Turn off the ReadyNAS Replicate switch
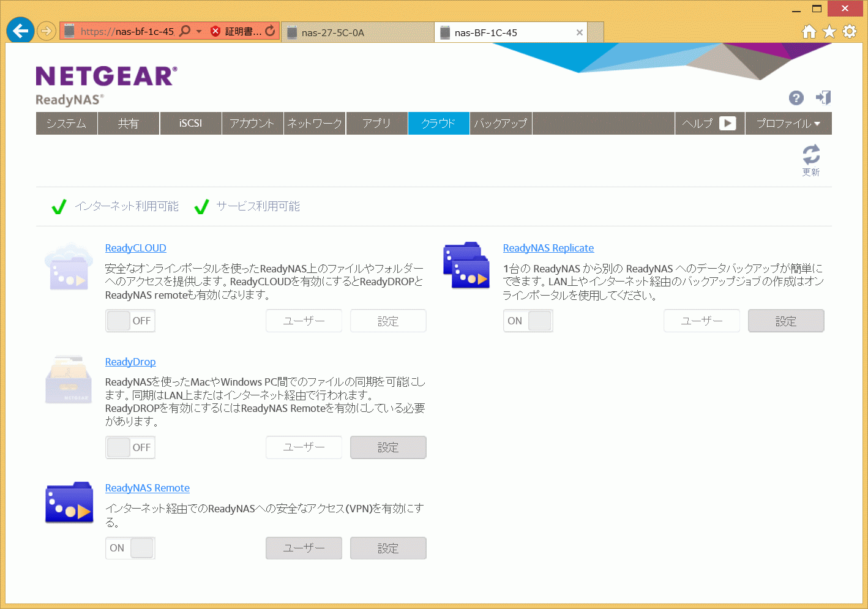868x609 pixels. [528, 321]
